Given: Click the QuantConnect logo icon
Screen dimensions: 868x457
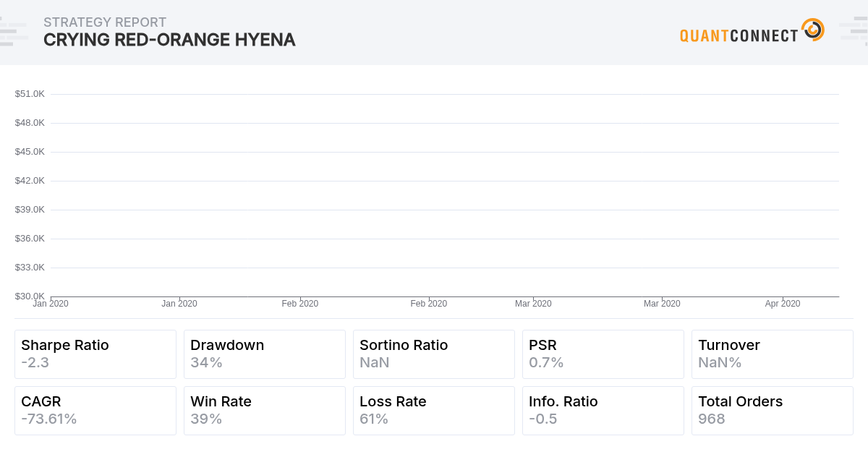Looking at the screenshot, I should 812,30.
